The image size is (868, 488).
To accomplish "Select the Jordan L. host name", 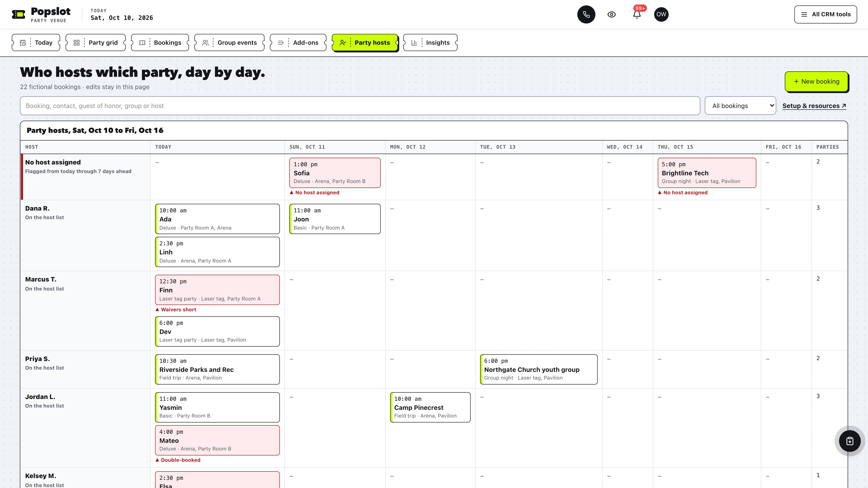I will click(x=40, y=397).
